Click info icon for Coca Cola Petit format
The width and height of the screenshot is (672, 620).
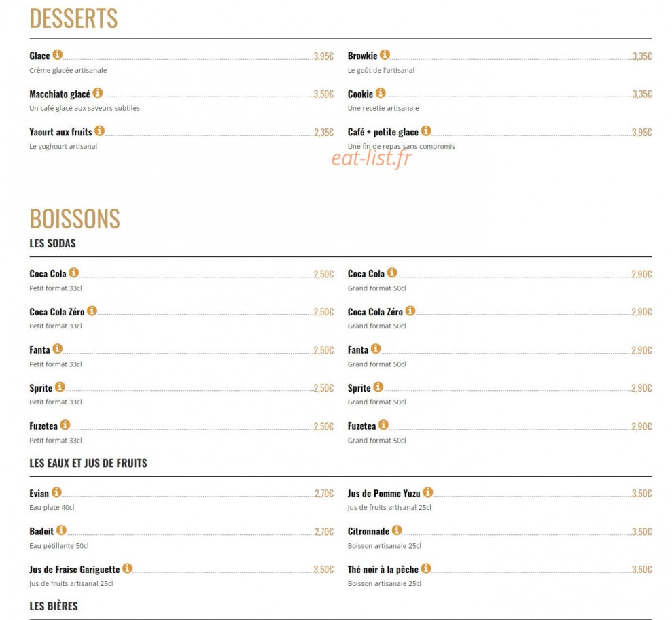[73, 273]
